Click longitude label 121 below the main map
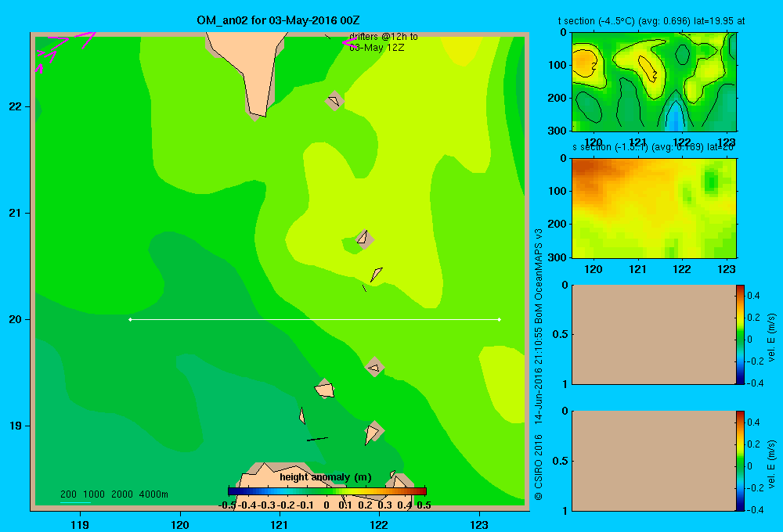The height and width of the screenshot is (532, 783). click(x=280, y=524)
